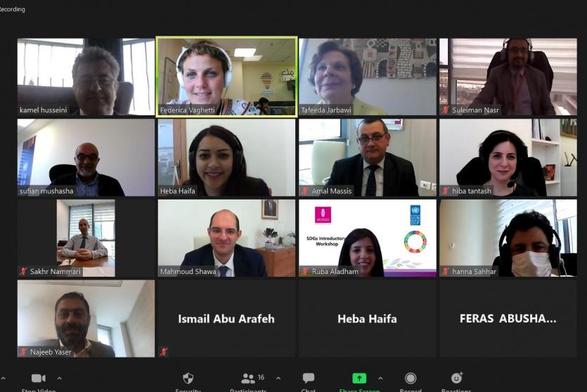The height and width of the screenshot is (392, 587).
Task: Start recording with the Record icon
Action: [411, 378]
